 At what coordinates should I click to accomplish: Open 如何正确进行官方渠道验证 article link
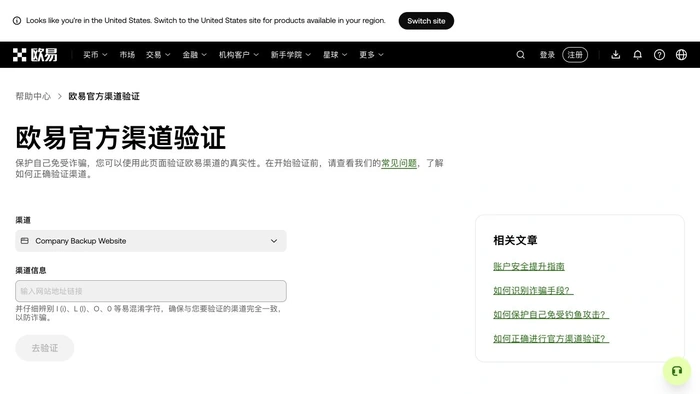pyautogui.click(x=551, y=339)
